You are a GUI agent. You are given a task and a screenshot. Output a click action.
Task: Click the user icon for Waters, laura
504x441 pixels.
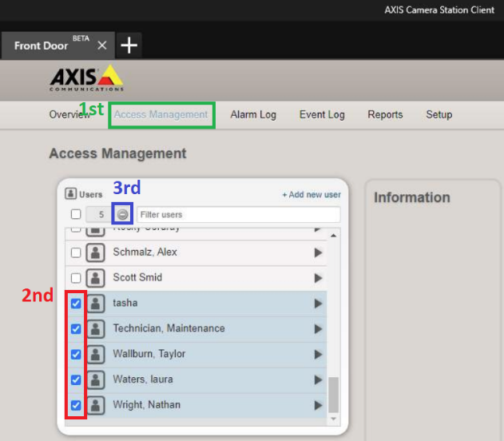96,379
